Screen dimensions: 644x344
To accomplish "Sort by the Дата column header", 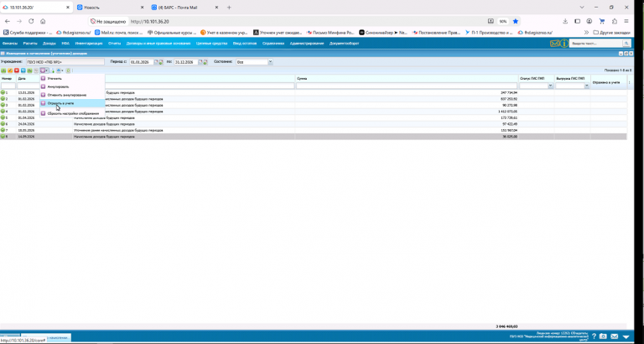I will tap(22, 78).
